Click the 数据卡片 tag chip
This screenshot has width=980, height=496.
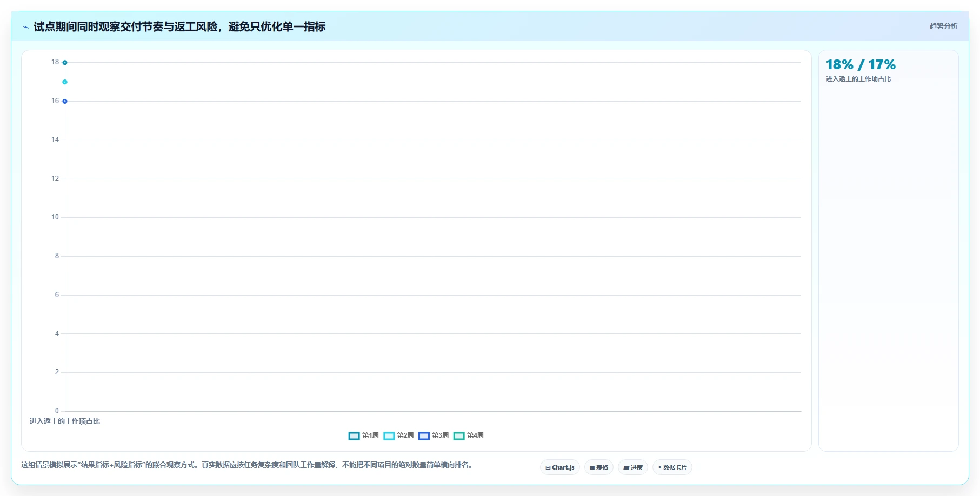tap(672, 467)
